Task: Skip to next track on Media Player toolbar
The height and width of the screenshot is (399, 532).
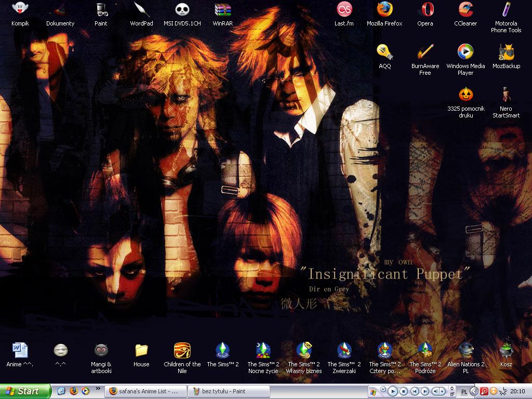Action: (425, 391)
